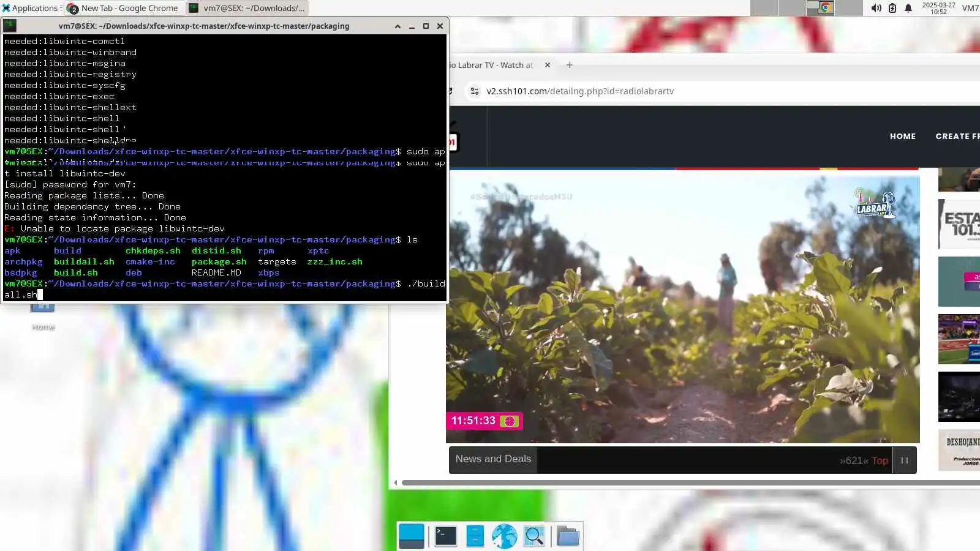Open the Applications menu in the top panel
Viewport: 980px width, 551px height.
pyautogui.click(x=30, y=8)
